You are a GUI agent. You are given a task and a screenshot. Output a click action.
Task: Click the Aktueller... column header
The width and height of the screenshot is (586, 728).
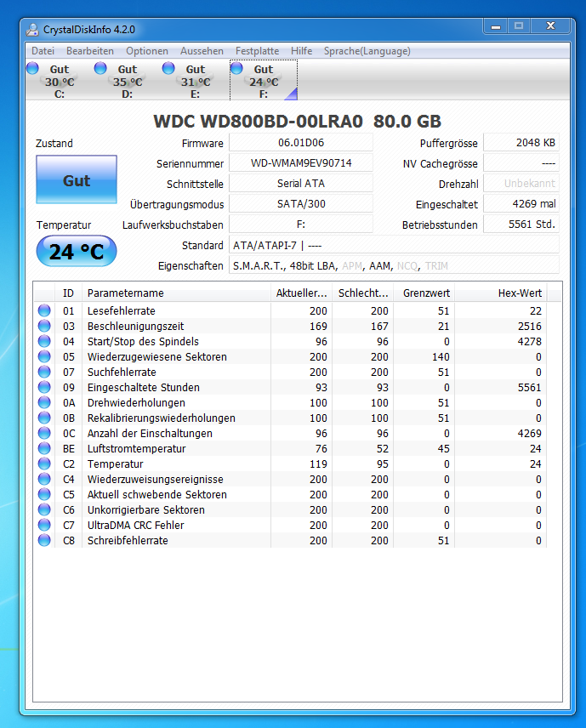coord(301,293)
